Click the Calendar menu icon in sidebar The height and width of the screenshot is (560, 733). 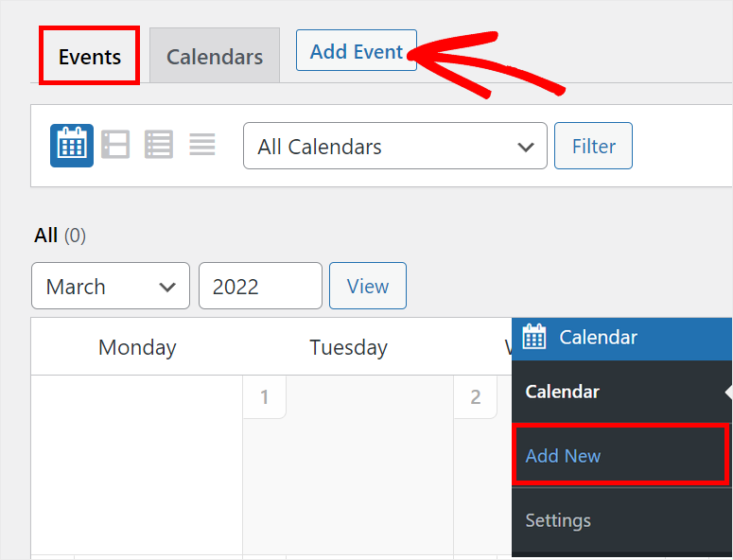point(534,337)
